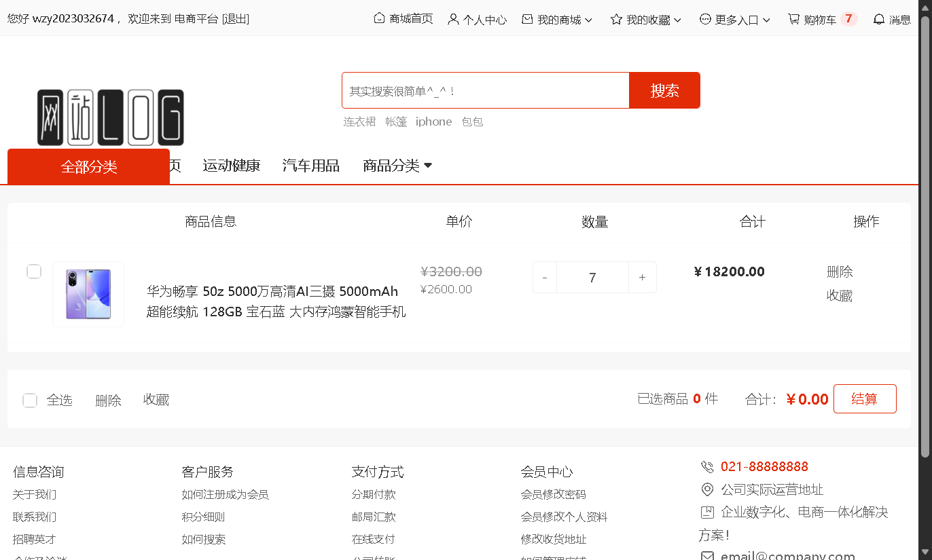
Task: Click the person icon beside 个人中心
Action: (x=453, y=20)
